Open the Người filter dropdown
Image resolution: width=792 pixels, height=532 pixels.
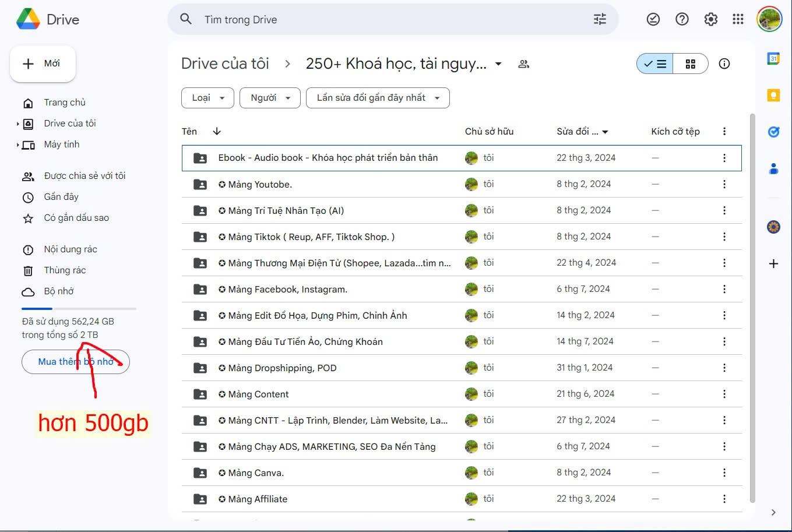pyautogui.click(x=270, y=98)
